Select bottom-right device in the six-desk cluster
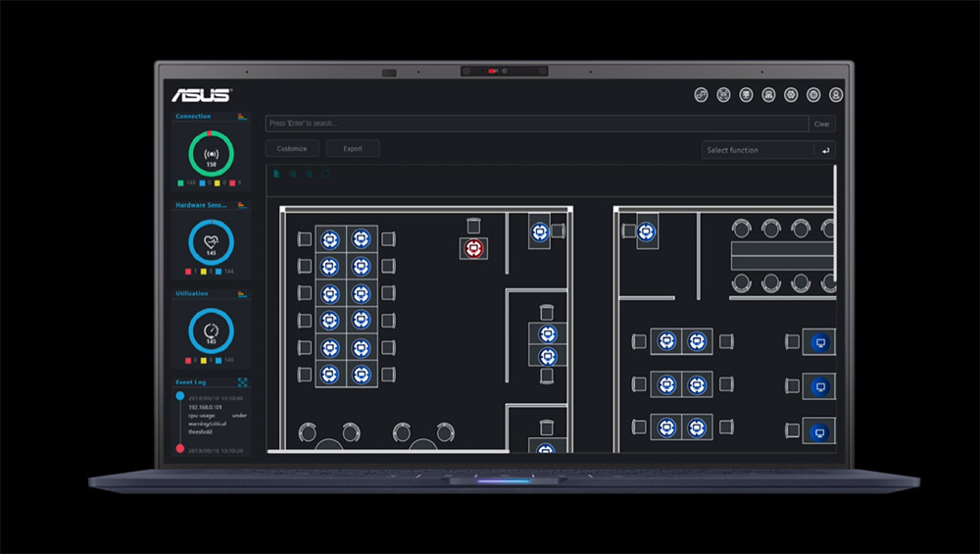The height and width of the screenshot is (554, 980). click(x=697, y=428)
